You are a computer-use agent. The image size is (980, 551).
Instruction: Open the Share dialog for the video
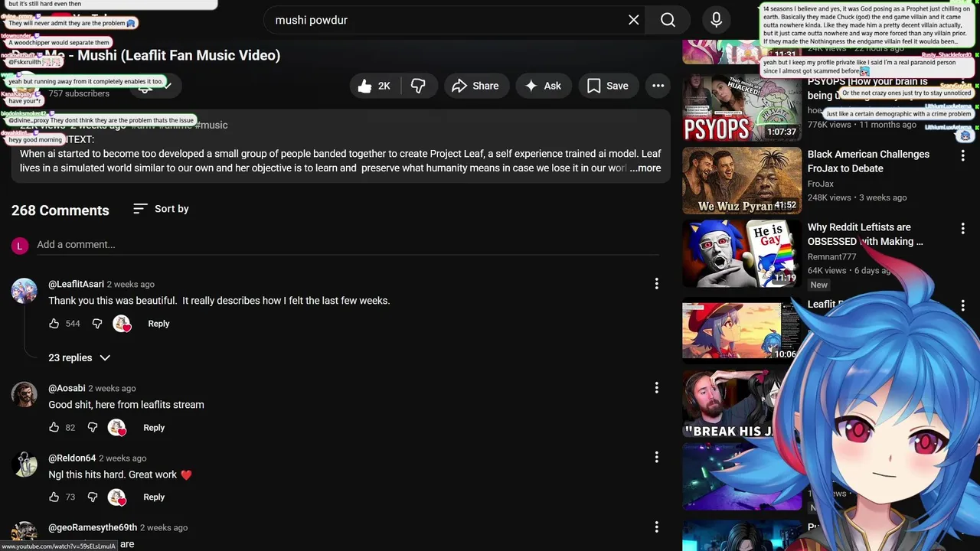coord(476,86)
